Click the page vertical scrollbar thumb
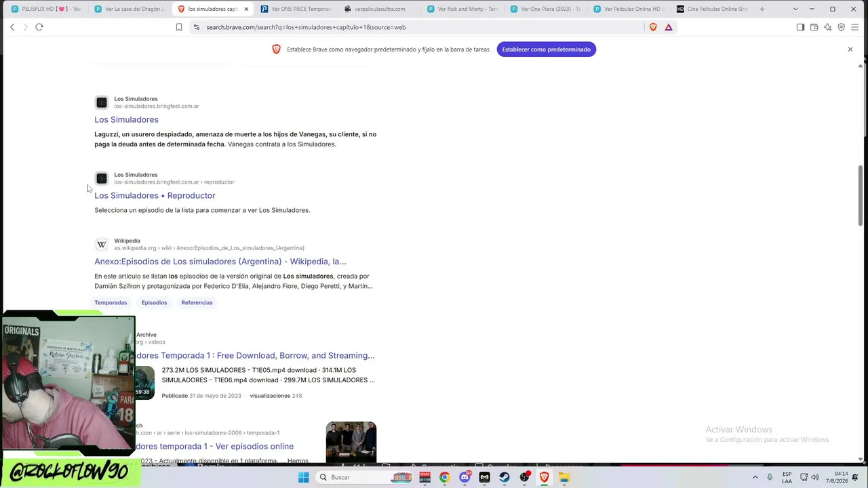This screenshot has width=868, height=488. [861, 196]
